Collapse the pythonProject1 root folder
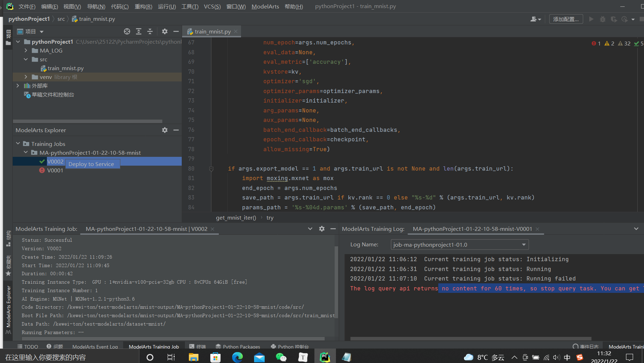Image resolution: width=644 pixels, height=363 pixels. coord(18,42)
